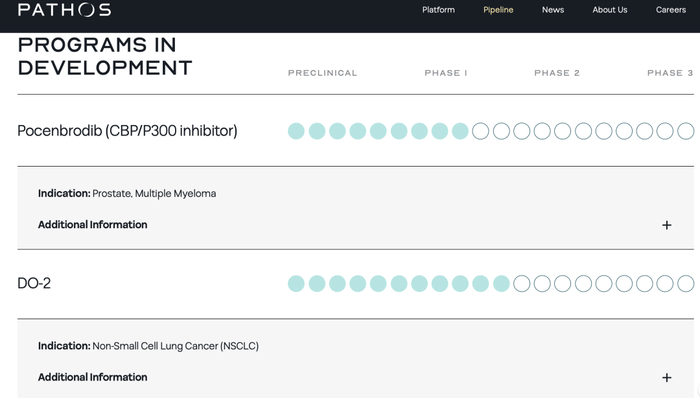
Task: Expand Additional Information plus icon for Pocenbrodib
Action: pos(667,225)
